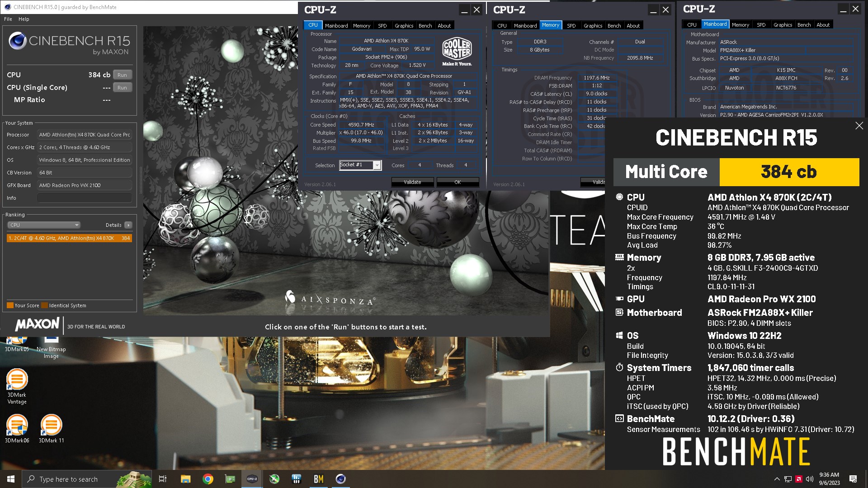The width and height of the screenshot is (868, 488).
Task: Open the 3DMark05 desktop shortcut
Action: (x=17, y=344)
